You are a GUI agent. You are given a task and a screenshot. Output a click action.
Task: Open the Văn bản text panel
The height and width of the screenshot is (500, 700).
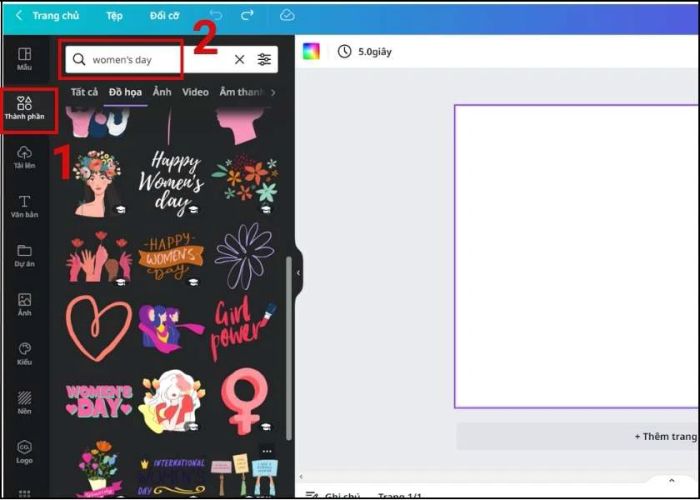pos(25,206)
